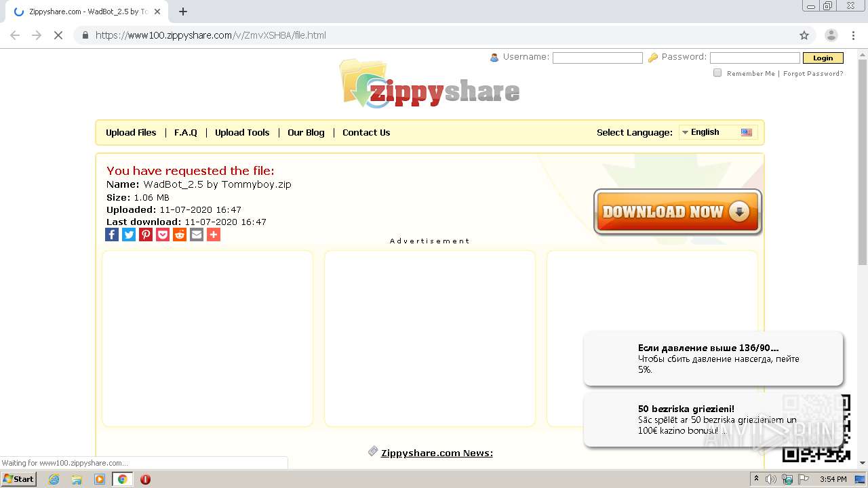Open Chrome profile avatar menu
The width and height of the screenshot is (868, 488).
[831, 35]
